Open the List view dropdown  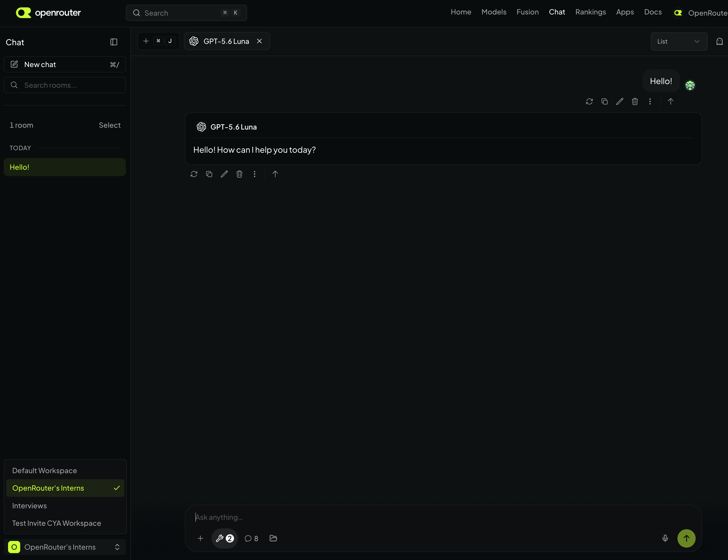[x=679, y=41]
